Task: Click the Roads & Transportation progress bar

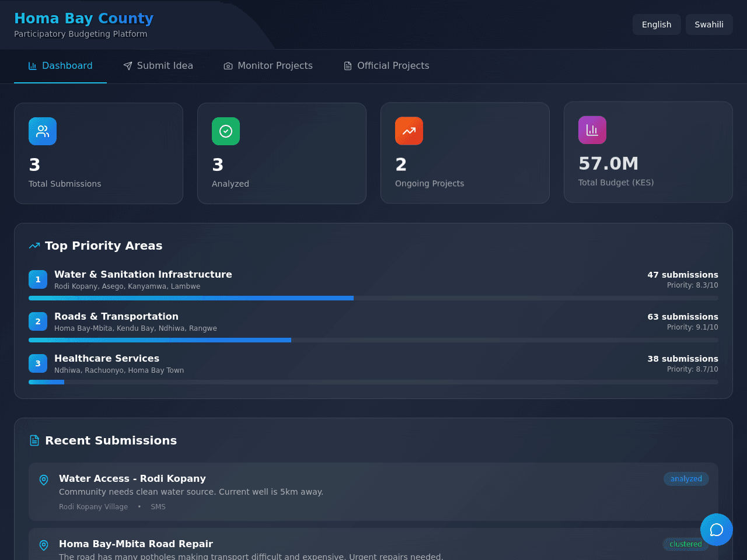Action: coord(373,340)
